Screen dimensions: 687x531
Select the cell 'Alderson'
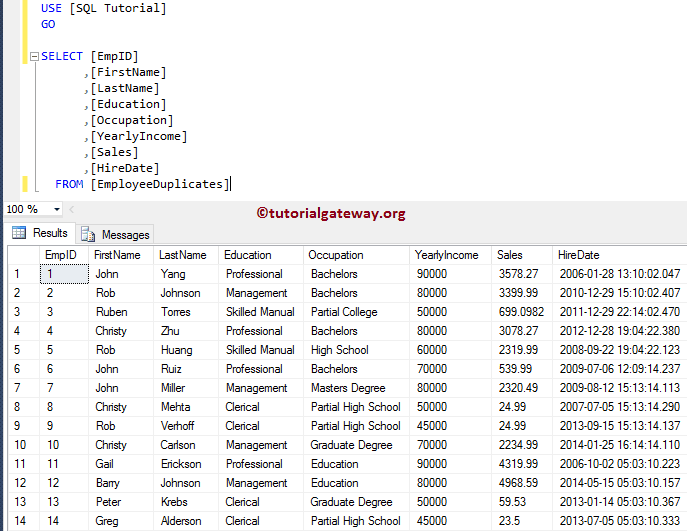pyautogui.click(x=186, y=521)
